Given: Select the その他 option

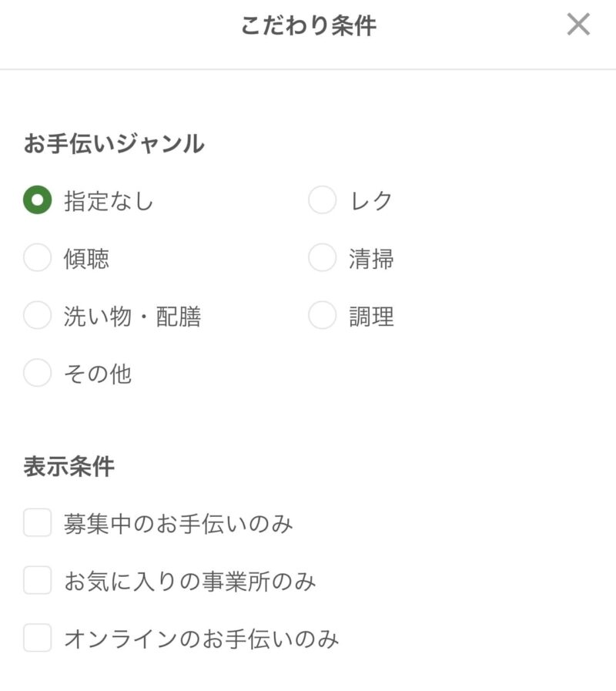Looking at the screenshot, I should [37, 374].
